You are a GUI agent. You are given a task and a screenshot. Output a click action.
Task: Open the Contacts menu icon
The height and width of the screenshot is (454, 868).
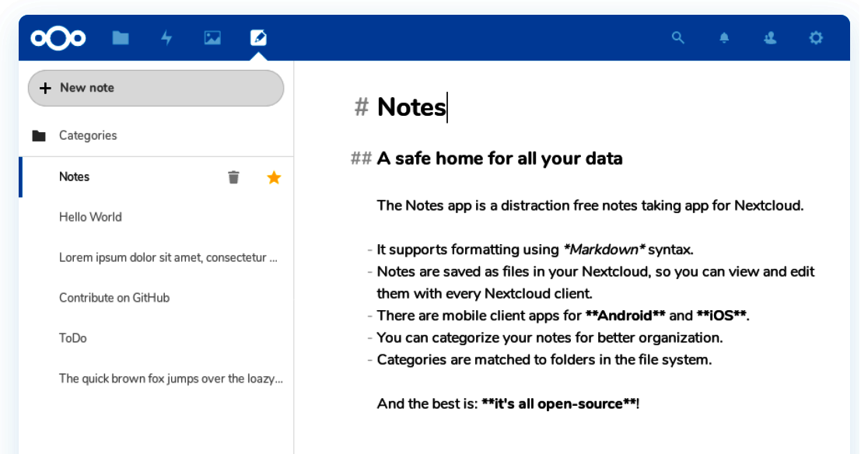point(769,37)
